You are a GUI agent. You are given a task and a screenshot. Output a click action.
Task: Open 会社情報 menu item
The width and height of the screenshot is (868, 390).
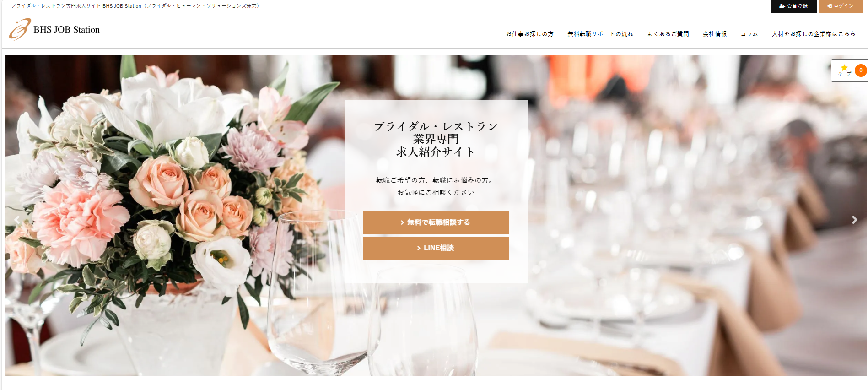(x=715, y=34)
